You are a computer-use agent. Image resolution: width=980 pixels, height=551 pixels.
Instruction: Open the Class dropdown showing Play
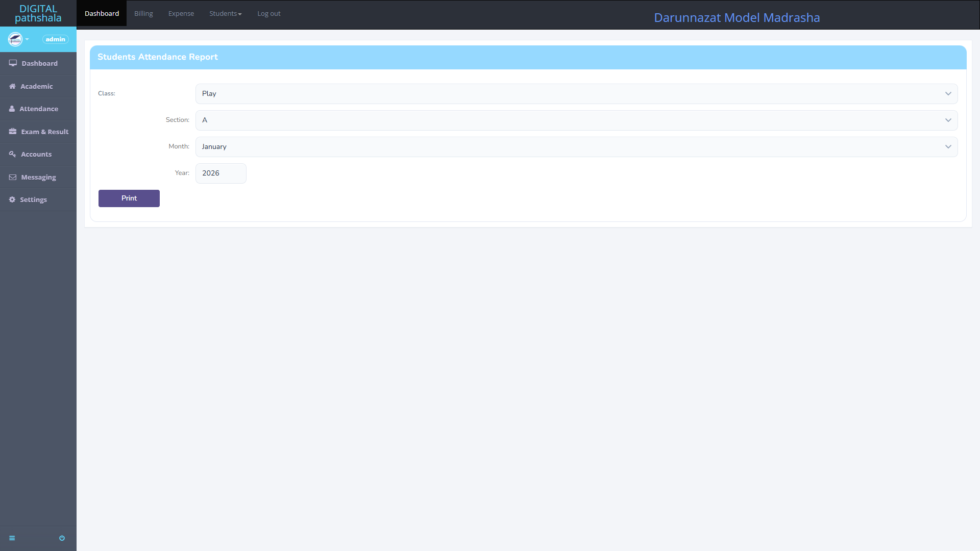pos(576,94)
